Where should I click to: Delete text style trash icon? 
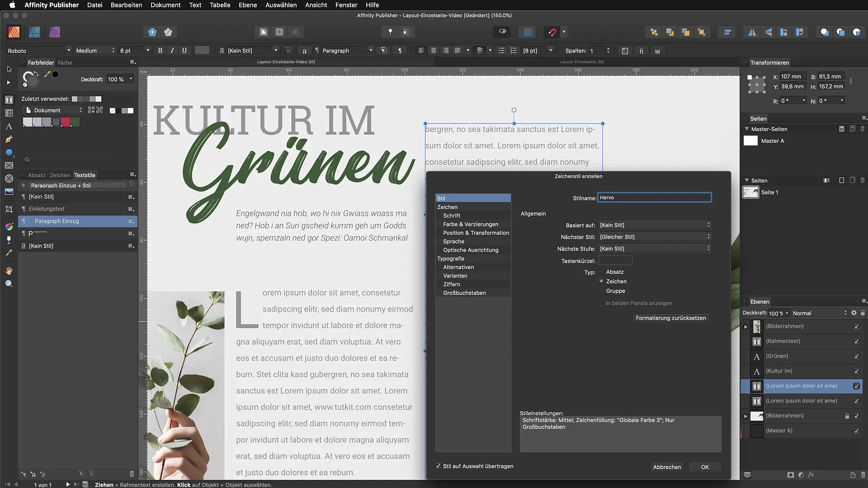pyautogui.click(x=132, y=474)
